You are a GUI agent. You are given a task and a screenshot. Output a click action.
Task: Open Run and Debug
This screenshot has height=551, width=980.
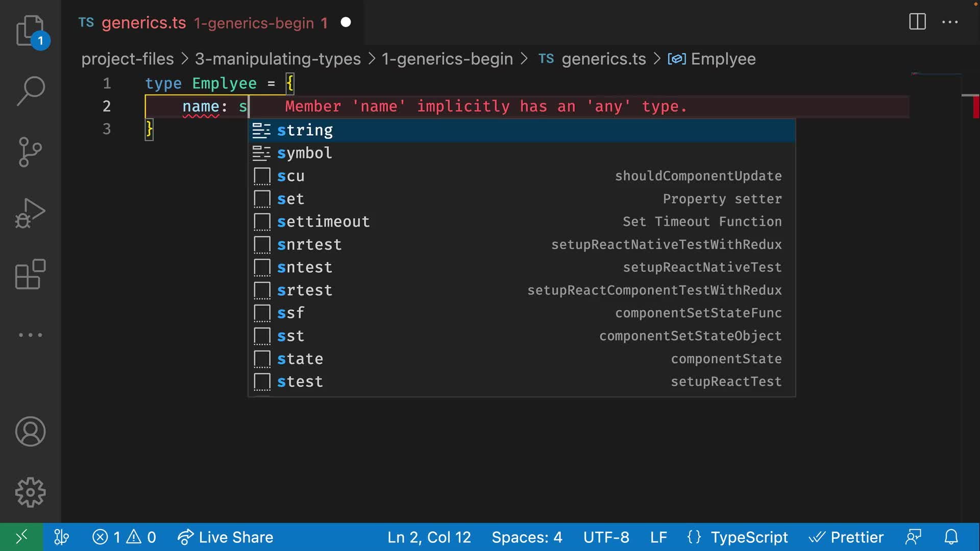(31, 213)
